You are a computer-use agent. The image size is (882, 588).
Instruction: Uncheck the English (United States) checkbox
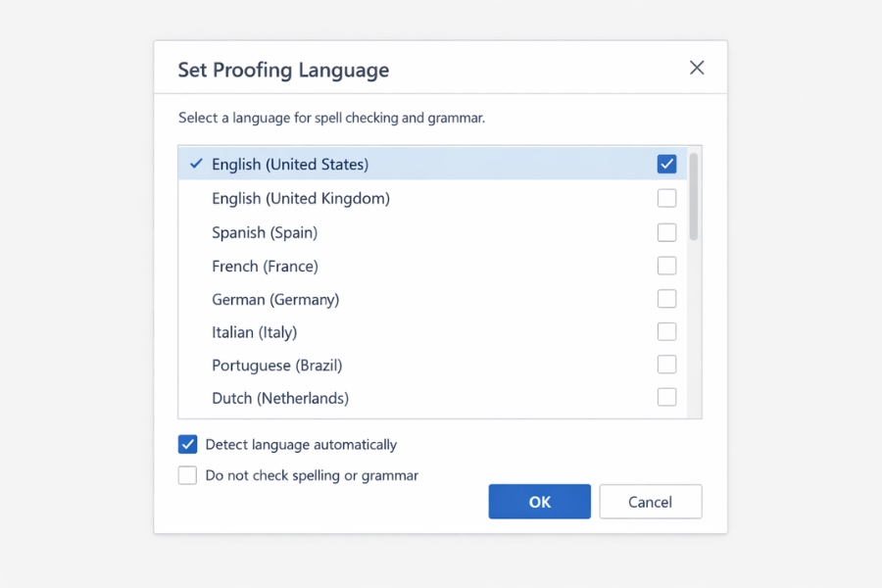(x=666, y=164)
